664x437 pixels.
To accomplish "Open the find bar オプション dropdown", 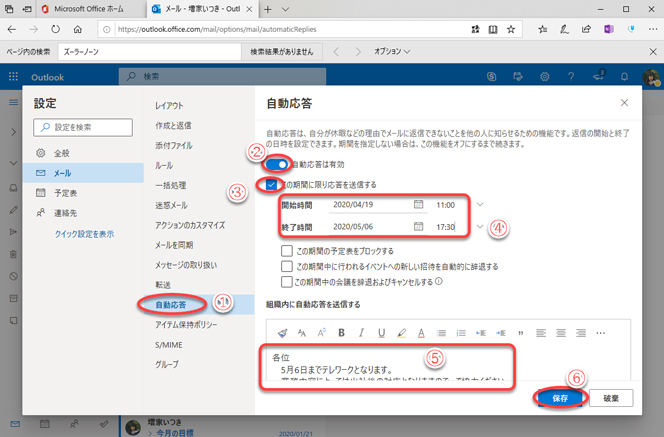I will coord(392,51).
